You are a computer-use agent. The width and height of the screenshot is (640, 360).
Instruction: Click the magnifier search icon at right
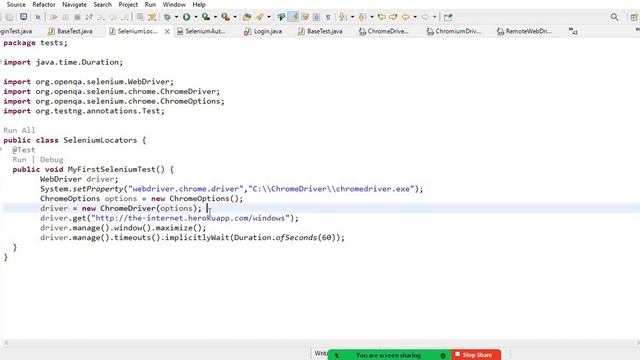(614, 17)
